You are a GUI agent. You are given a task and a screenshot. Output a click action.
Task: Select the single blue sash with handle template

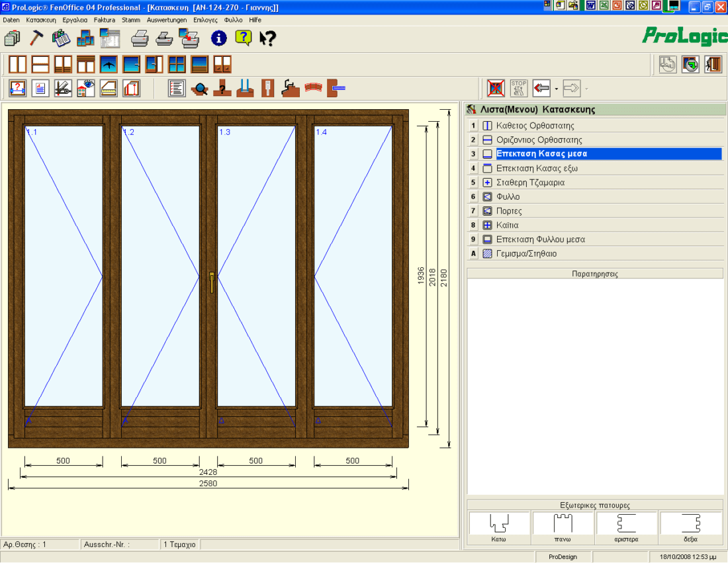132,65
